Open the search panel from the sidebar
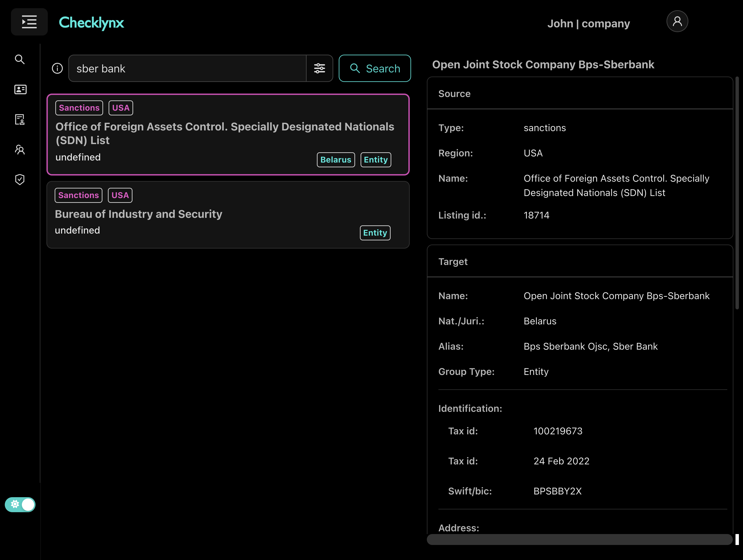 (x=20, y=59)
